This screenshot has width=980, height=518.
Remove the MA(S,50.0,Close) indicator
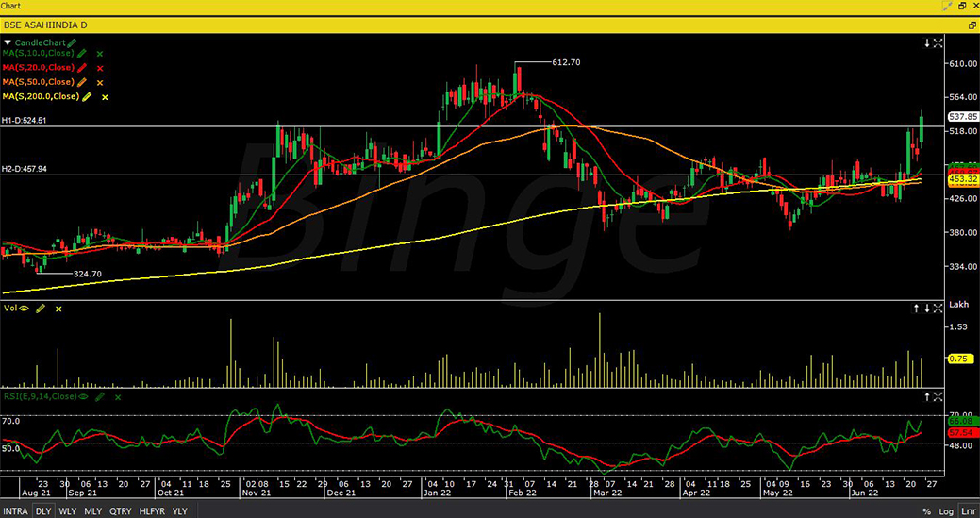coord(100,82)
